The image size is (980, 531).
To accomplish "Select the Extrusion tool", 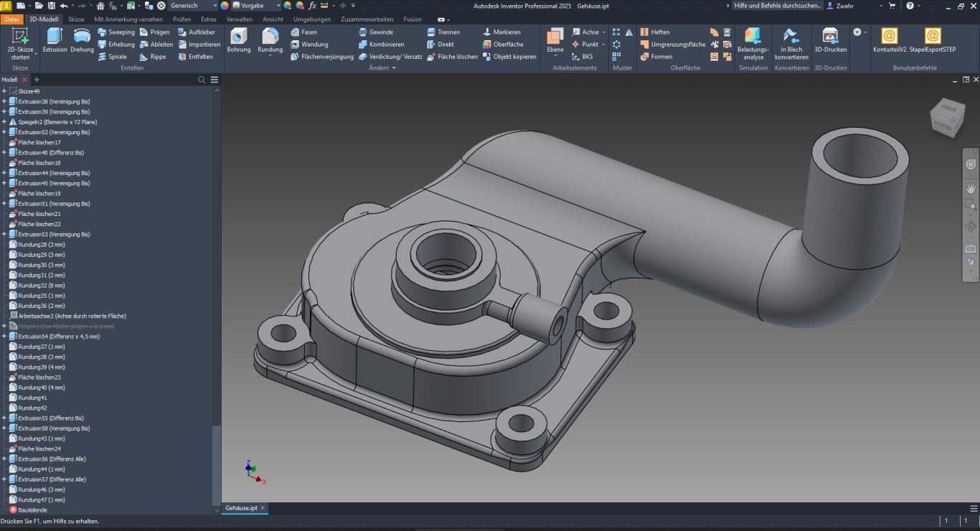I will [55, 41].
